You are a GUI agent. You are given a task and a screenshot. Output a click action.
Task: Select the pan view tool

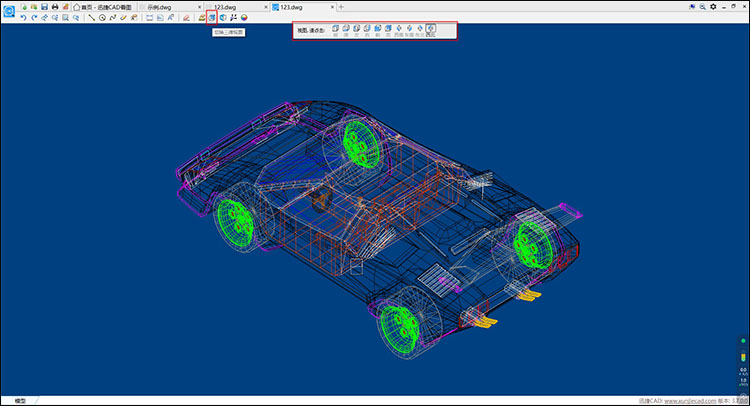[44, 18]
